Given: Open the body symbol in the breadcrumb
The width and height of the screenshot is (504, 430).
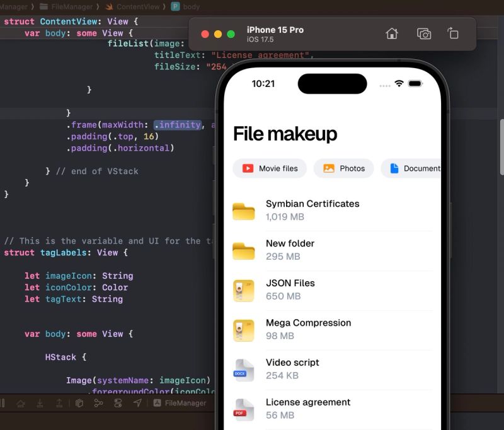Looking at the screenshot, I should (x=185, y=6).
